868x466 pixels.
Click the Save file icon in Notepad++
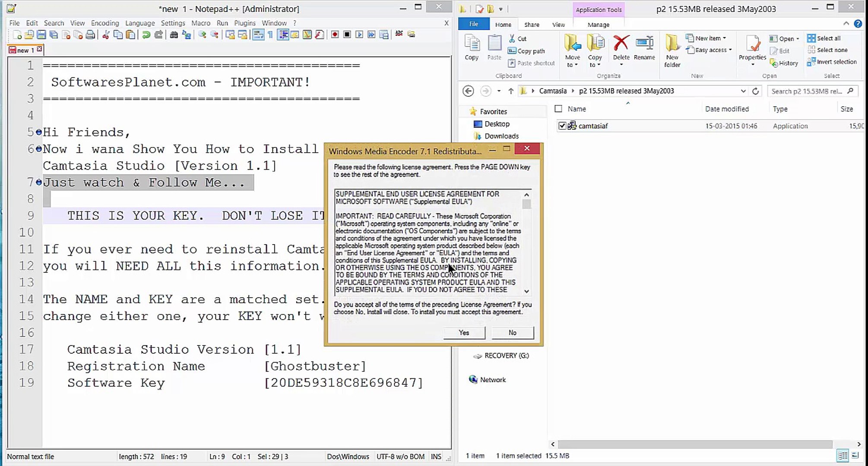[x=41, y=35]
